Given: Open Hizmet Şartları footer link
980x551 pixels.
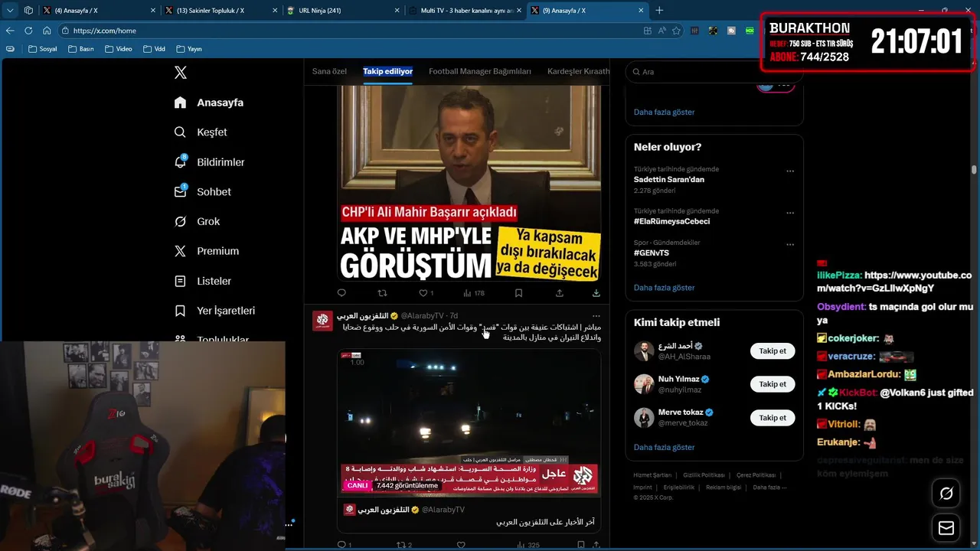Looking at the screenshot, I should click(x=652, y=475).
